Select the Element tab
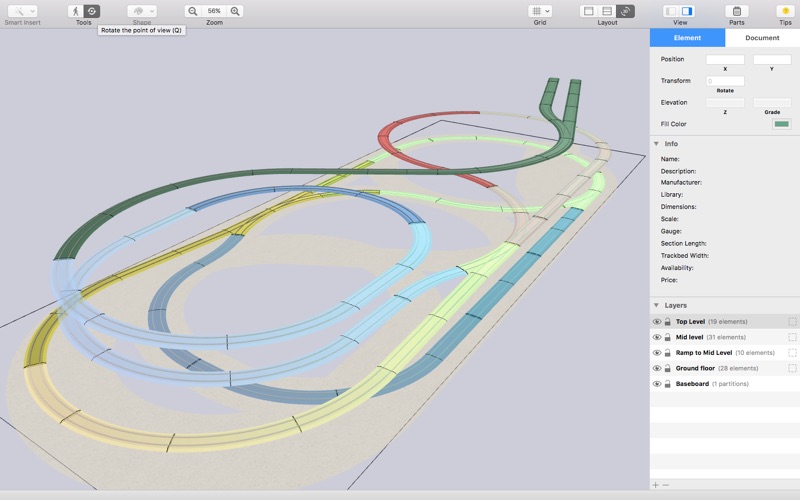The width and height of the screenshot is (800, 500). [x=687, y=38]
